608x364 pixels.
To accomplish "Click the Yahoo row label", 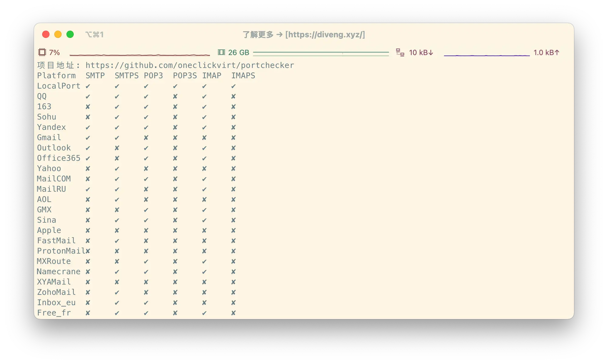I will [49, 168].
